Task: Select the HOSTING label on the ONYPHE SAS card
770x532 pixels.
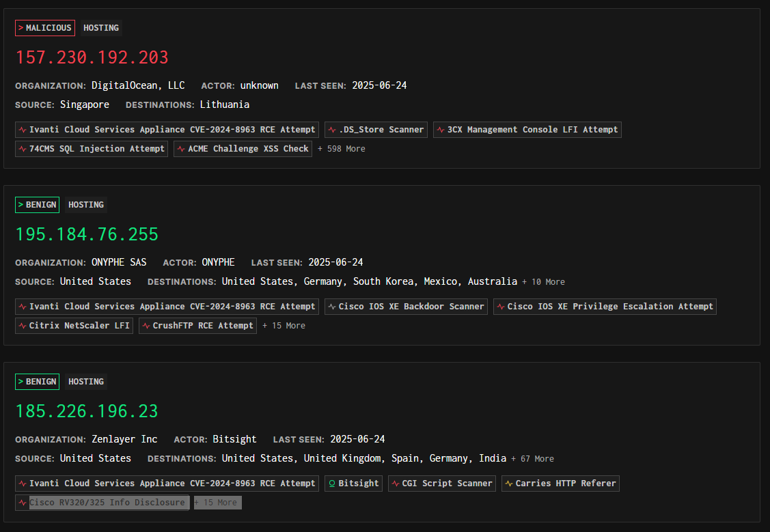Action: 86,205
